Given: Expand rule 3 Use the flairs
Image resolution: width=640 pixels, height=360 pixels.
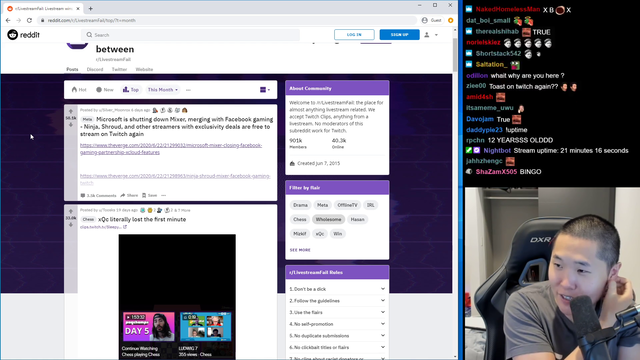Looking at the screenshot, I should [x=337, y=312].
